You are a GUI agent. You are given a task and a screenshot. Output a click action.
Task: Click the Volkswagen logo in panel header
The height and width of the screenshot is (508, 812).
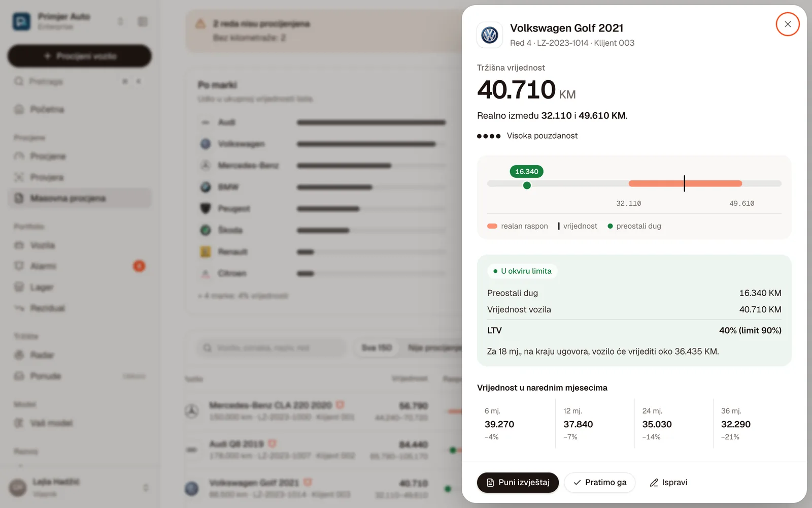[x=490, y=35]
